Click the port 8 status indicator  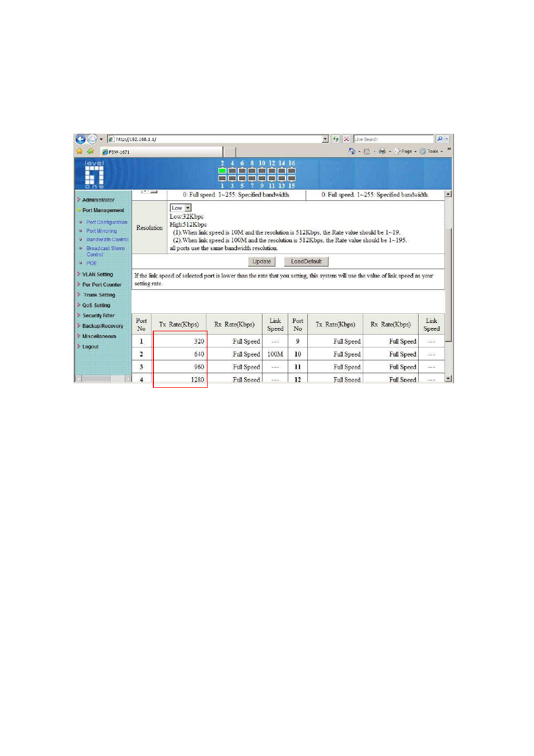252,171
